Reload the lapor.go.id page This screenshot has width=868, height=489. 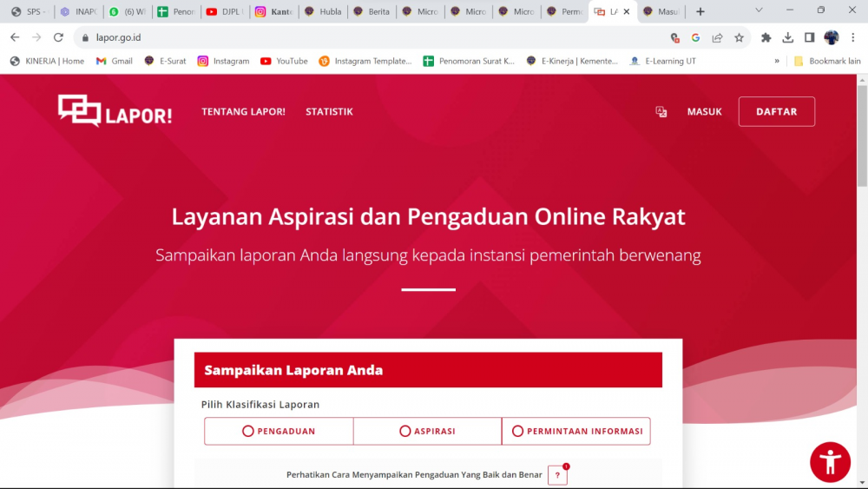pyautogui.click(x=58, y=37)
